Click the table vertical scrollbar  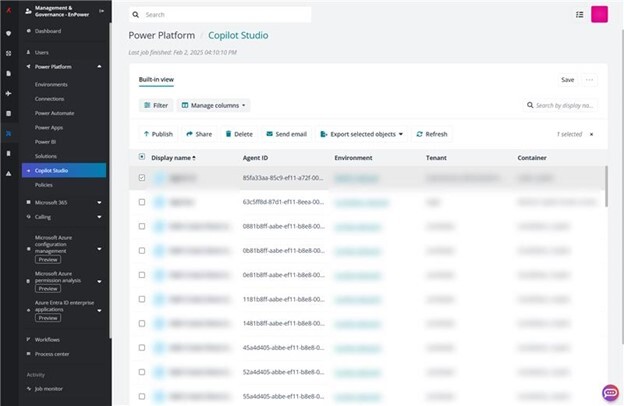point(606,186)
